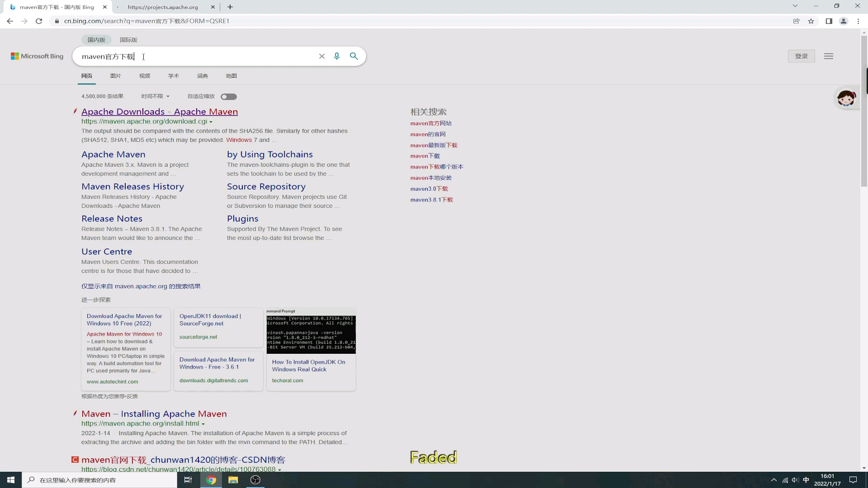The image size is (868, 488).
Task: Clear the search box with X icon
Action: pos(322,56)
